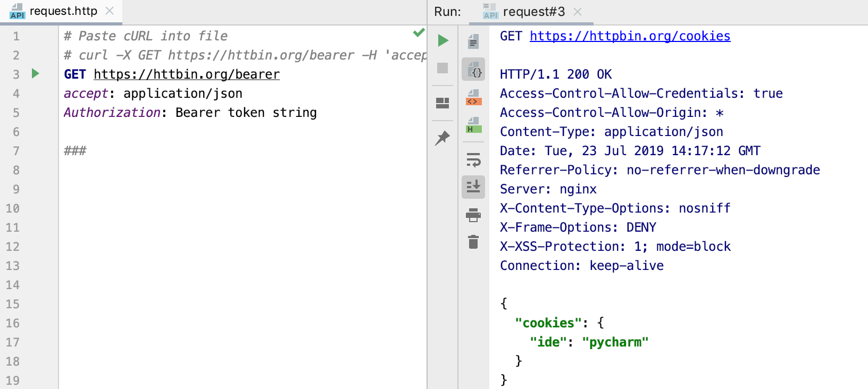Viewport: 868px width, 389px height.
Task: Click the Print icon in output toolbar
Action: [473, 215]
